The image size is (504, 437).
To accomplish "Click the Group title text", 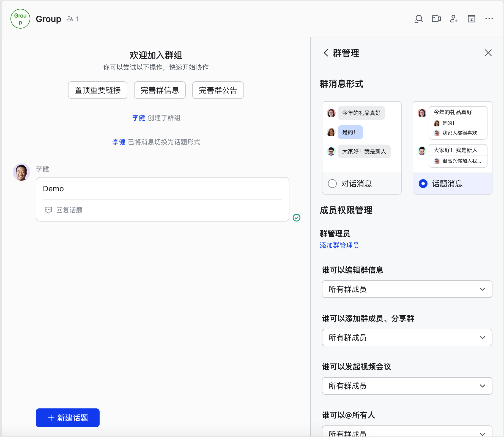I will (x=48, y=19).
